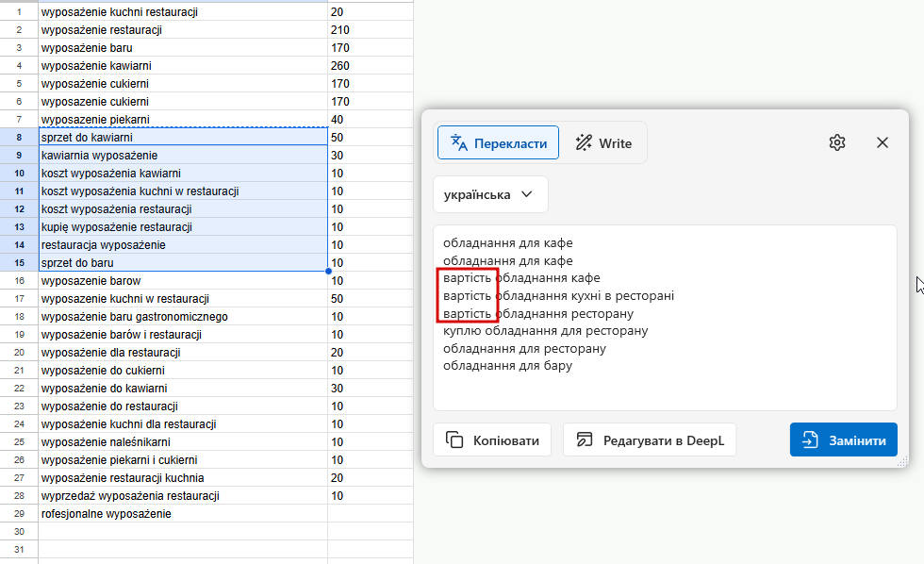Close the DeepL translation popup
Screen dimensions: 924x564
[x=883, y=142]
